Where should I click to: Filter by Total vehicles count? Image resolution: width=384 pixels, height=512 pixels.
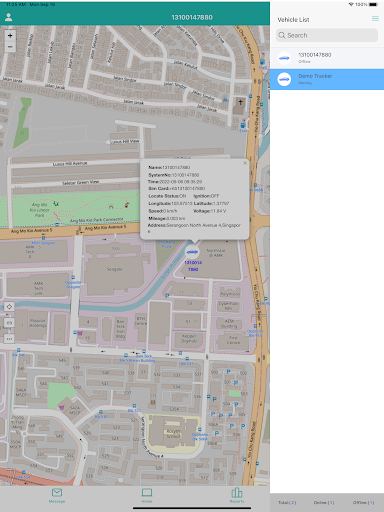coord(287,502)
